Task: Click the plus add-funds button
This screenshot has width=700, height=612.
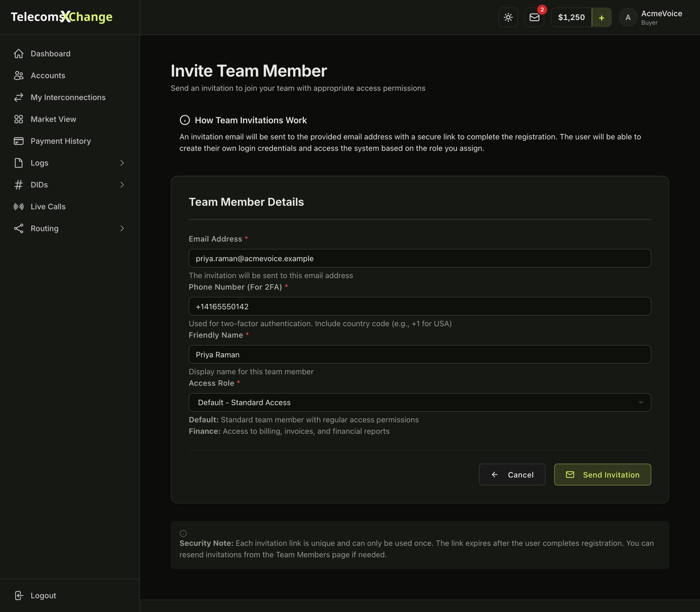Action: coord(602,17)
